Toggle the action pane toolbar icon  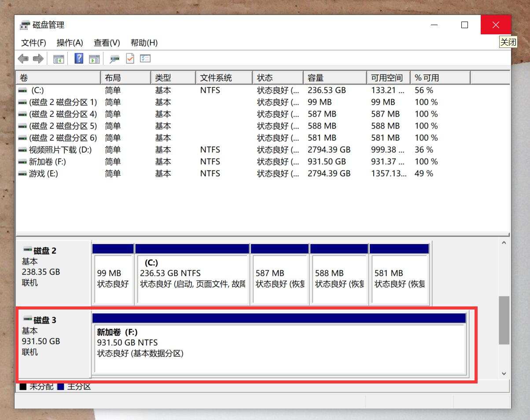(94, 58)
